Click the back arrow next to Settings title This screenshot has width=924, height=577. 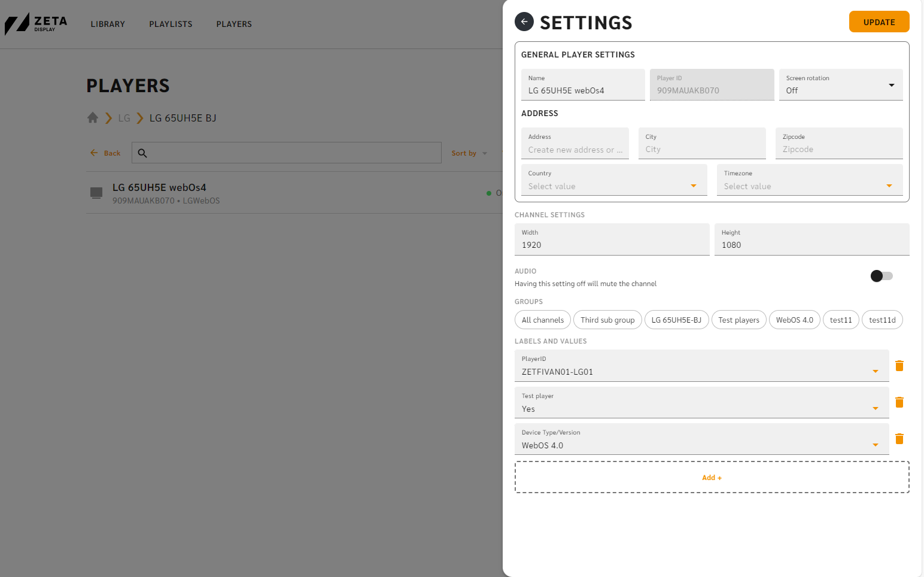(524, 22)
